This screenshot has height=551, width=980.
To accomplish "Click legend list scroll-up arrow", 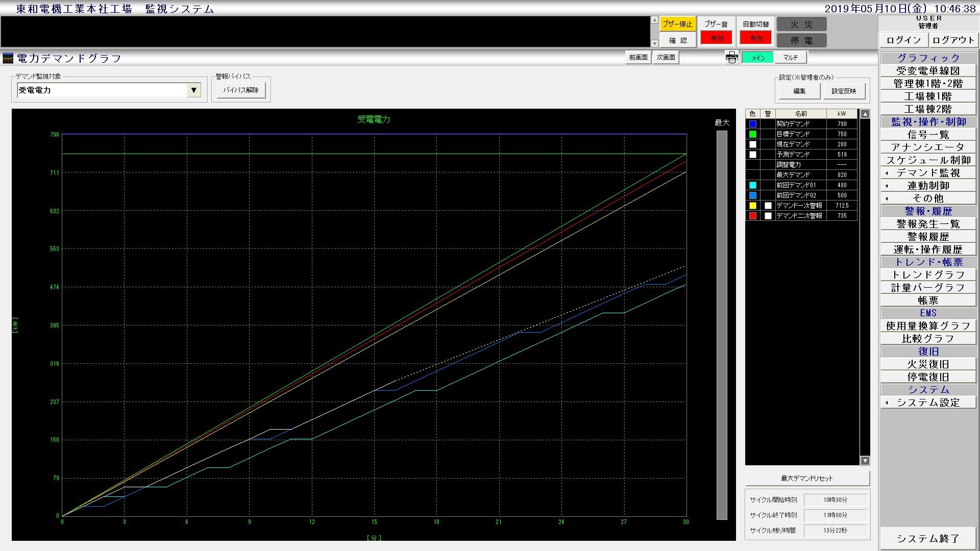I will (x=865, y=114).
